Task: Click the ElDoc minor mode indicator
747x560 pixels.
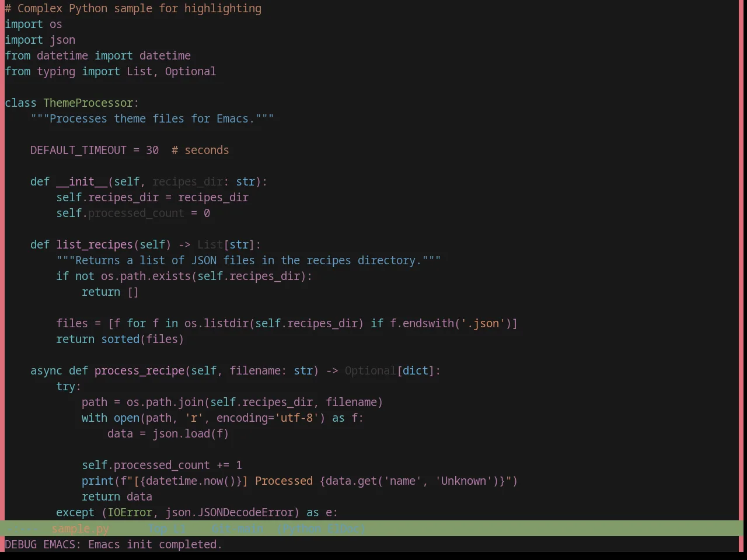Action: click(x=344, y=528)
